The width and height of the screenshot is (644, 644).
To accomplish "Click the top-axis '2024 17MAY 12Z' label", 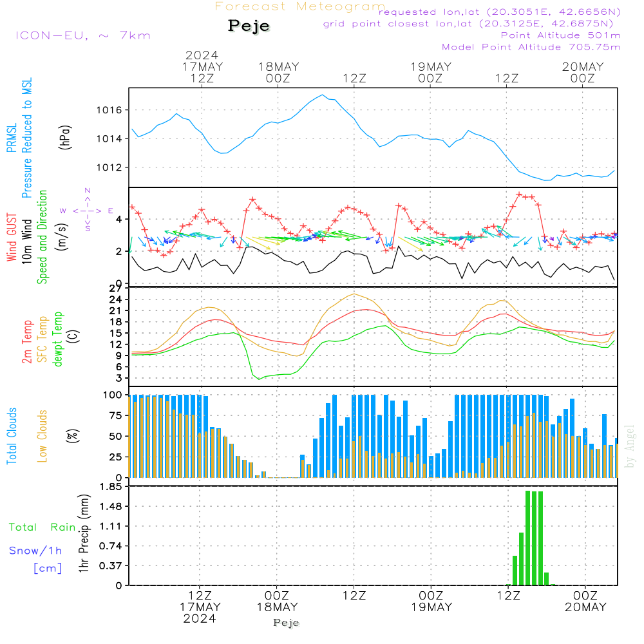I will pyautogui.click(x=202, y=66).
